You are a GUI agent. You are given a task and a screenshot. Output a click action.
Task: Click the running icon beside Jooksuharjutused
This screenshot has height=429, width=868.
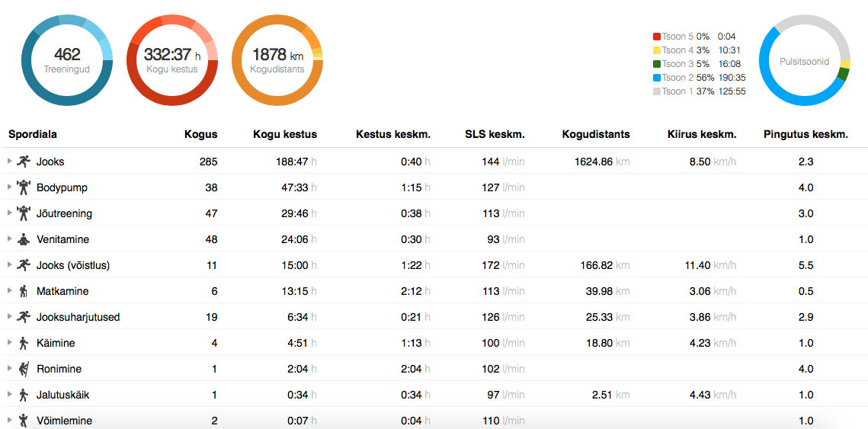pyautogui.click(x=24, y=317)
